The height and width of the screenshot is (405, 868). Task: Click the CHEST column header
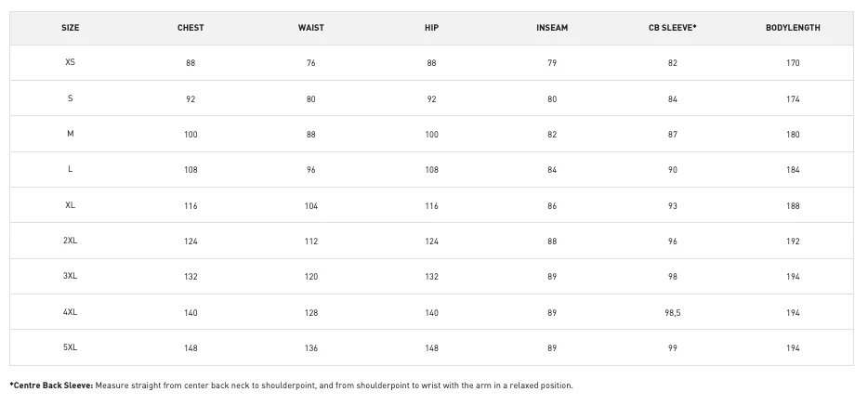coord(191,28)
